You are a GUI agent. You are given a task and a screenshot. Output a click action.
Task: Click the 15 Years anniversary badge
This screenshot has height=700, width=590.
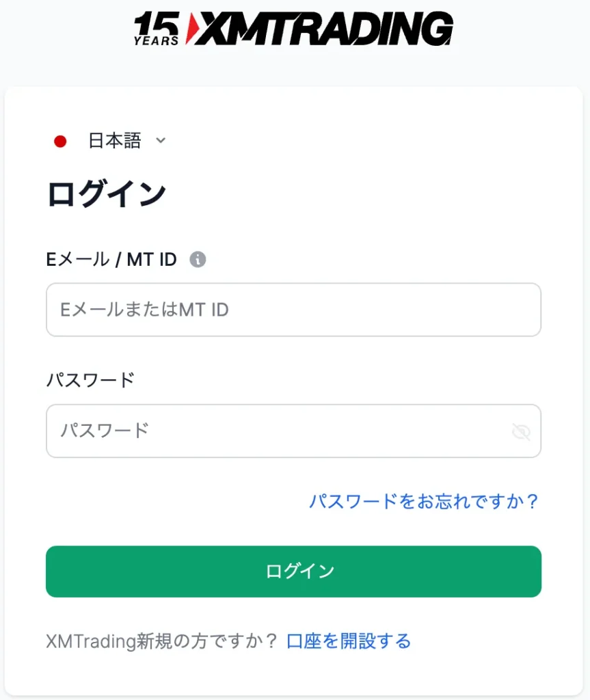[157, 29]
